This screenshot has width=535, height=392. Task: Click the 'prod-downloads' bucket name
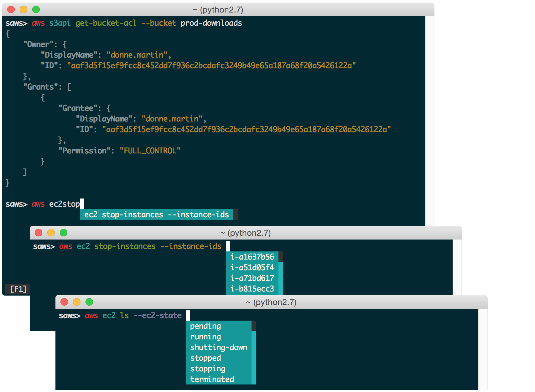[211, 23]
